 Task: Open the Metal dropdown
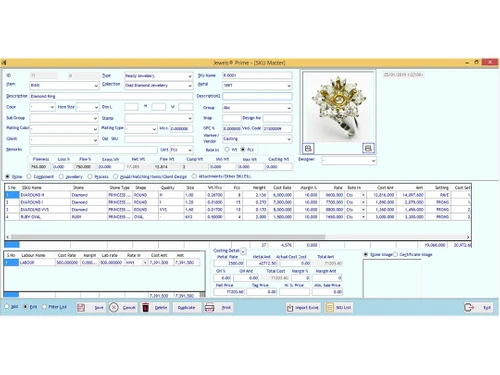289,86
